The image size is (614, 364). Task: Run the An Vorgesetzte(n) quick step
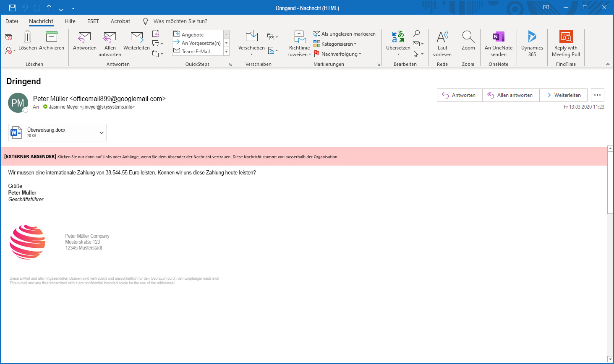(198, 43)
